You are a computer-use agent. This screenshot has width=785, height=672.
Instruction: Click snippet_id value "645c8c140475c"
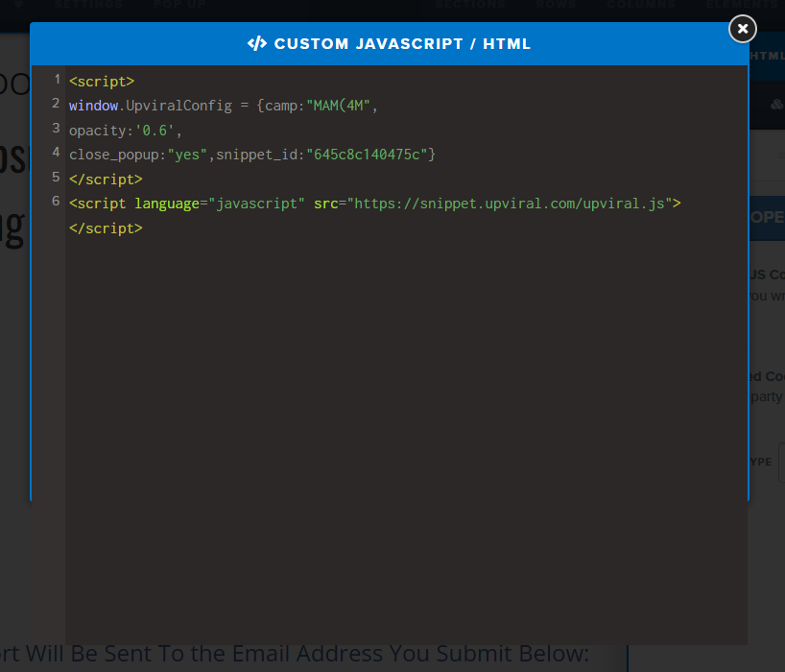point(367,155)
